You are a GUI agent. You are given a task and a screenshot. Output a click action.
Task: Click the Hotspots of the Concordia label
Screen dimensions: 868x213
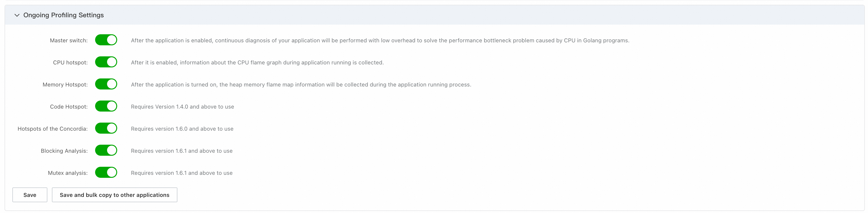click(53, 129)
